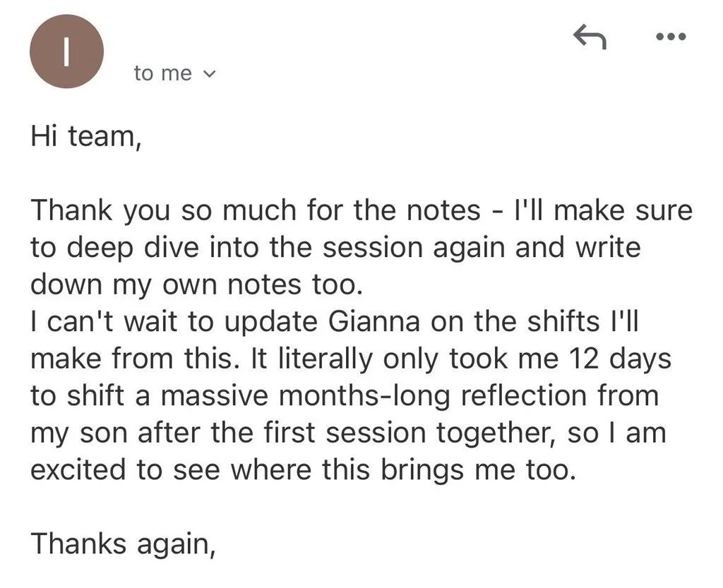Click the phrase "down my own notes too."
The height and width of the screenshot is (588, 723).
pyautogui.click(x=197, y=285)
